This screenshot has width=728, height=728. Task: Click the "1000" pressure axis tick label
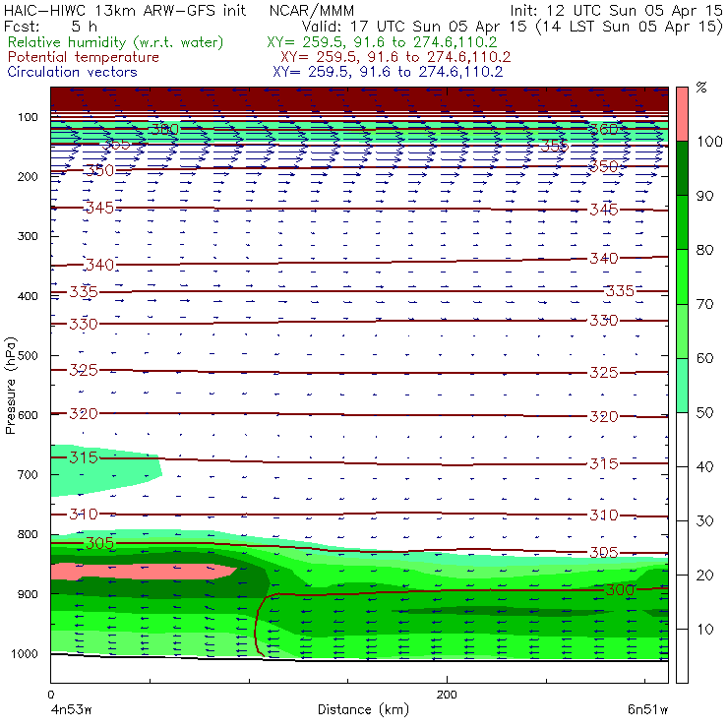click(25, 653)
